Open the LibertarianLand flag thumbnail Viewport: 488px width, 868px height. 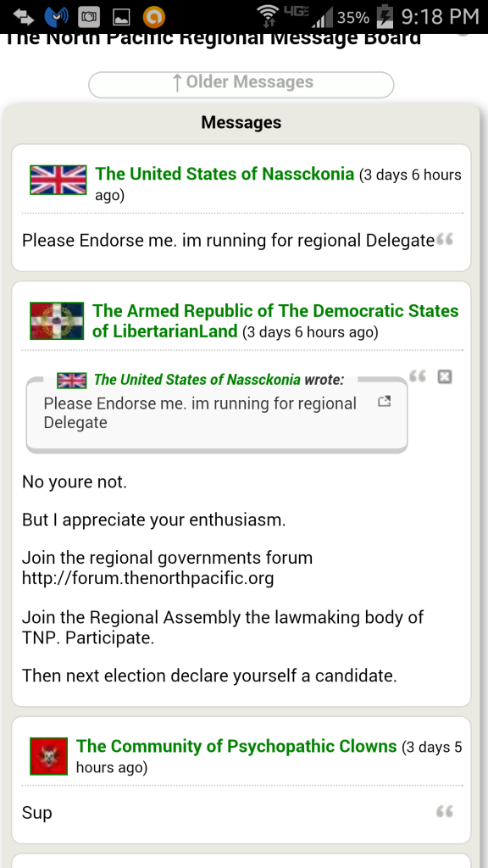coord(57,320)
